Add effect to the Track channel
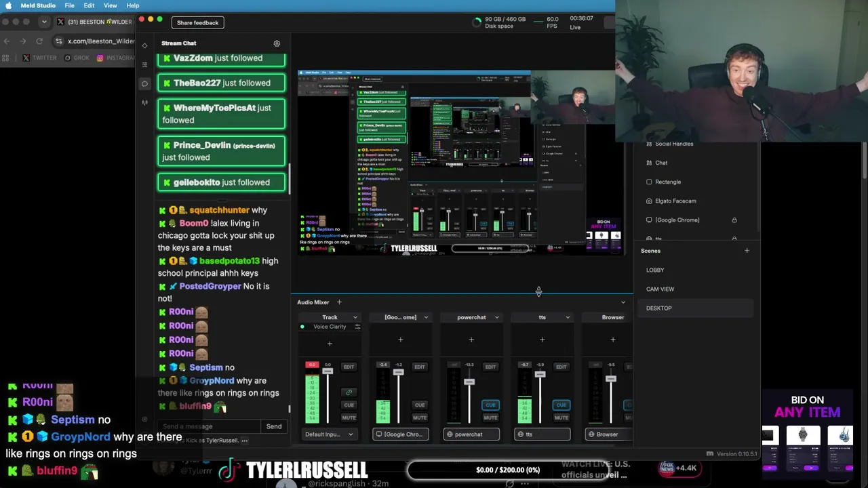The image size is (868, 488). (330, 344)
